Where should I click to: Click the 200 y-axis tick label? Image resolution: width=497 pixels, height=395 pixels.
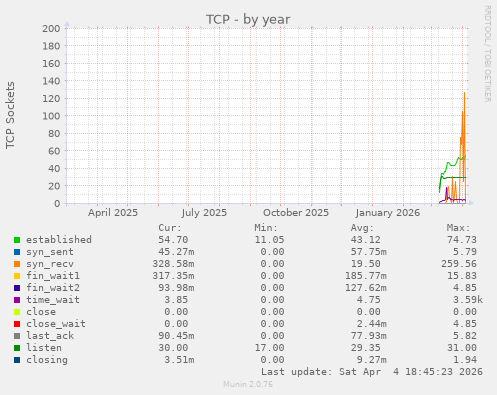[x=51, y=28]
